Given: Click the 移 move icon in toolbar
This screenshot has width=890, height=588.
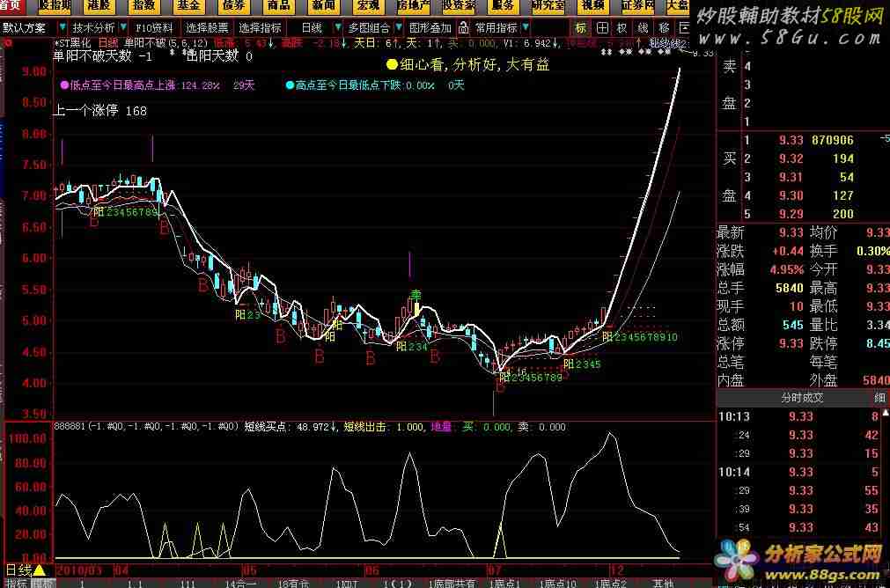Looking at the screenshot, I should [x=664, y=28].
